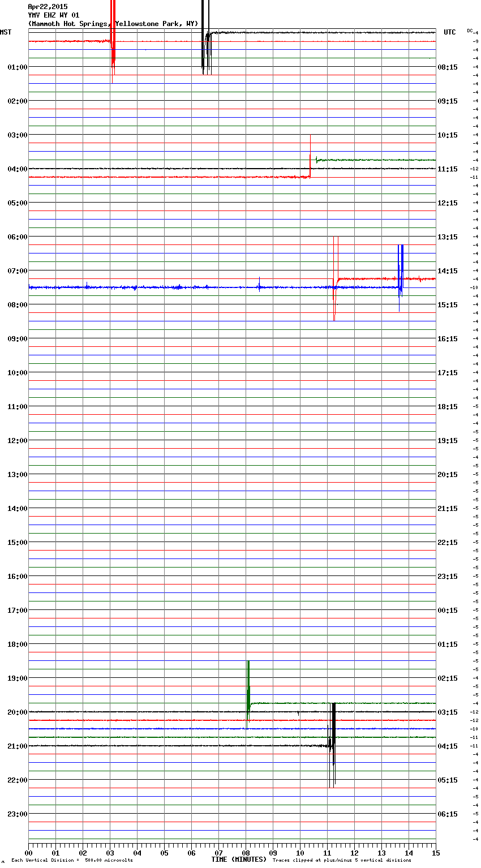The image size is (481, 868).
Task: Click the Apr22,2015 date label
Action: point(48,7)
